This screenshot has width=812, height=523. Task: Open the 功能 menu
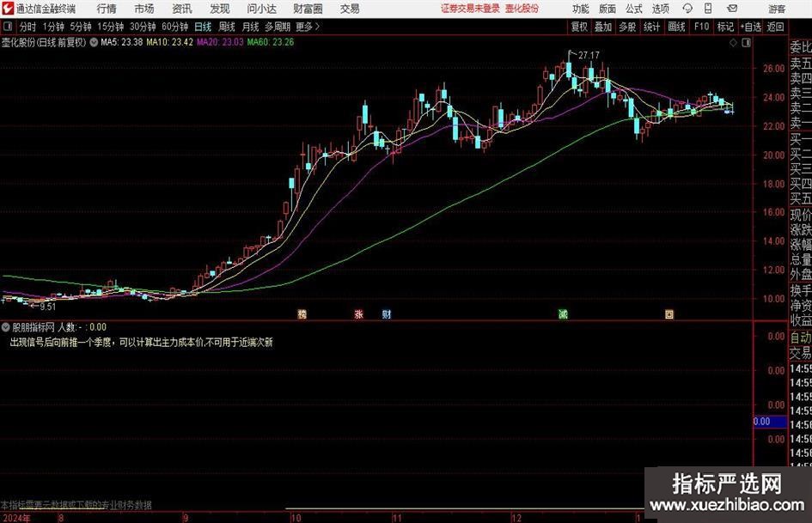click(x=581, y=9)
